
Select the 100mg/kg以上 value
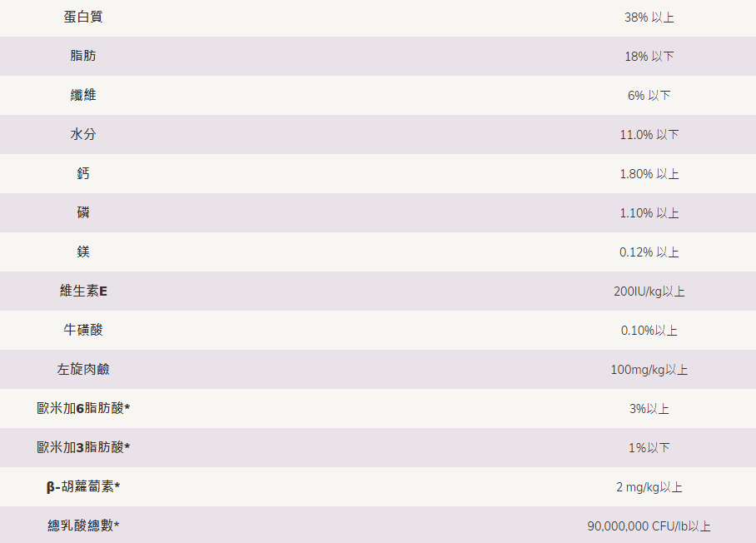tap(649, 370)
